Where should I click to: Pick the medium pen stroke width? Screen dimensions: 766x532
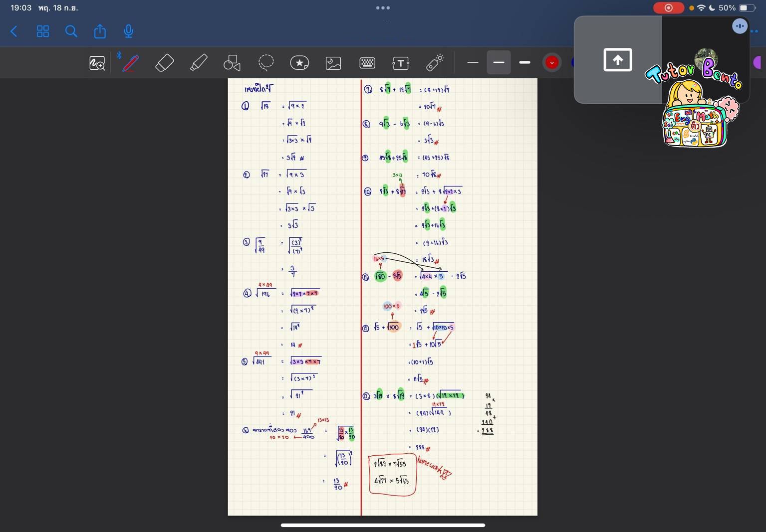499,63
